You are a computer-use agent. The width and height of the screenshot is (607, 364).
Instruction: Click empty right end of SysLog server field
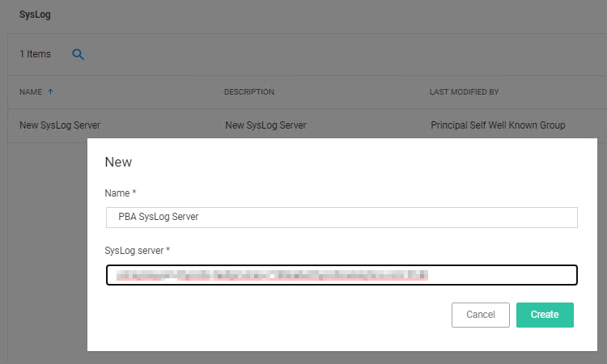click(502, 276)
